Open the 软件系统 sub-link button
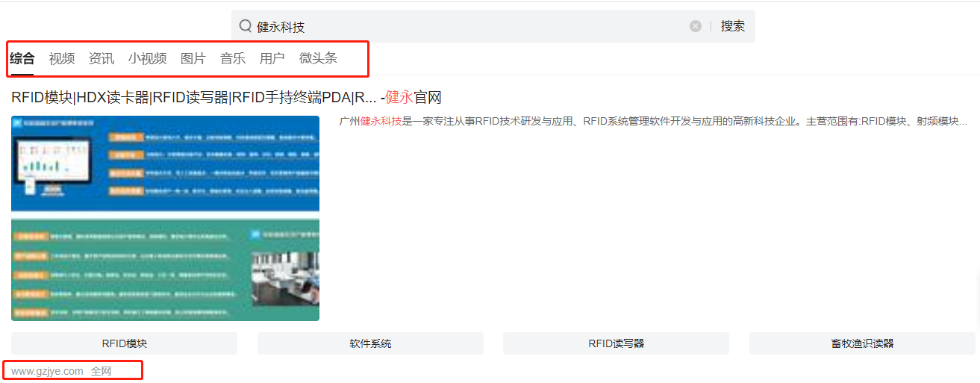This screenshot has height=383, width=980. [x=370, y=343]
